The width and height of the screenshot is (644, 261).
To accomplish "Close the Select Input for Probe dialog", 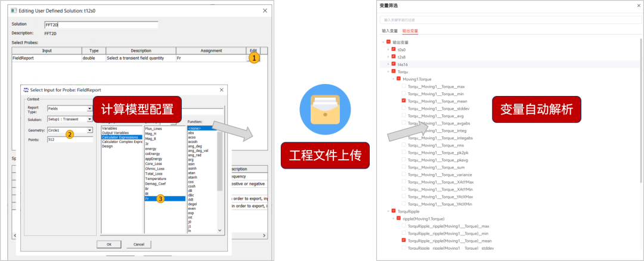I will (x=221, y=89).
